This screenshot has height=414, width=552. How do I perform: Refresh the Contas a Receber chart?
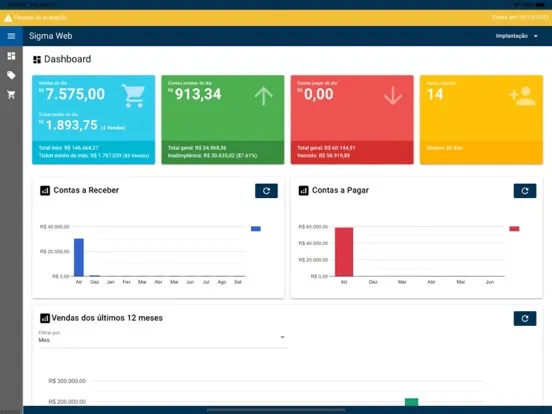(266, 191)
